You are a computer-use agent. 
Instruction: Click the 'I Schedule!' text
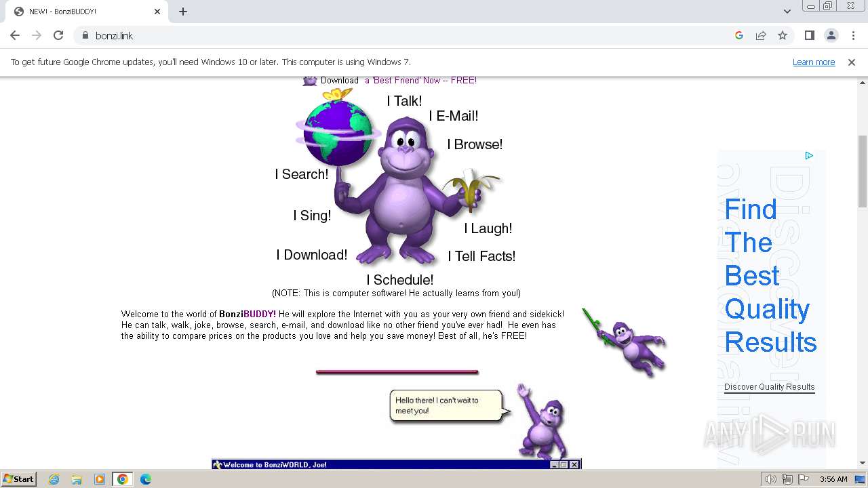tap(400, 280)
